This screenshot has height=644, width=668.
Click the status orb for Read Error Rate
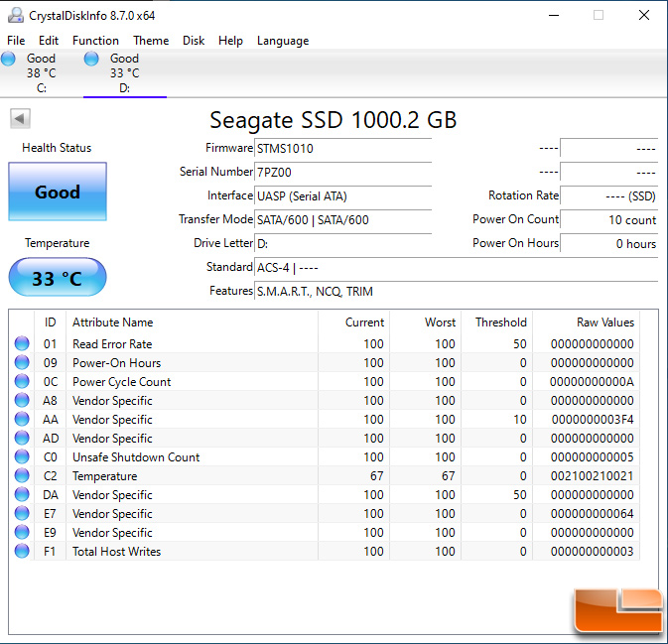tap(22, 343)
